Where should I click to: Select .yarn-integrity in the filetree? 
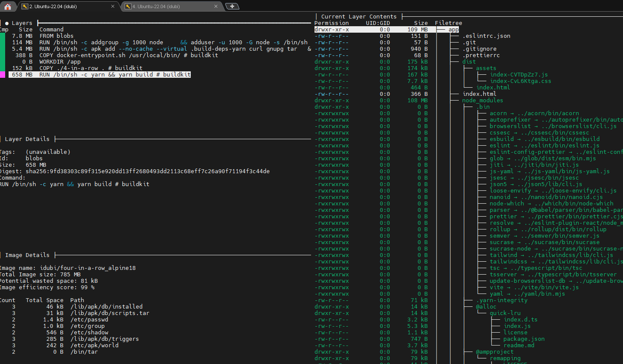click(502, 300)
